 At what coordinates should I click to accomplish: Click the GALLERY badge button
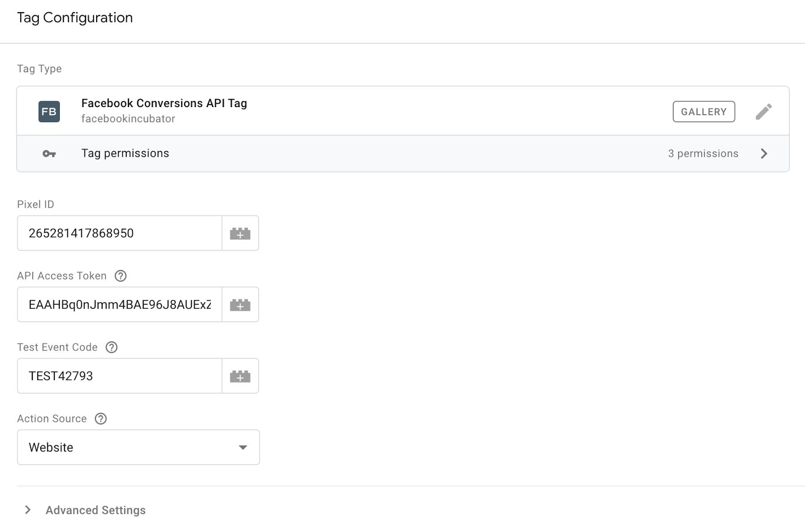click(703, 112)
